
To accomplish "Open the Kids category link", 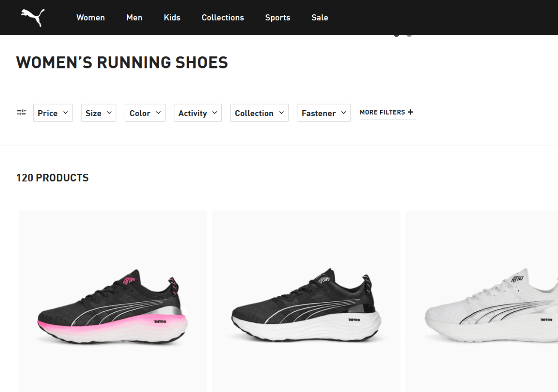I will coord(172,17).
